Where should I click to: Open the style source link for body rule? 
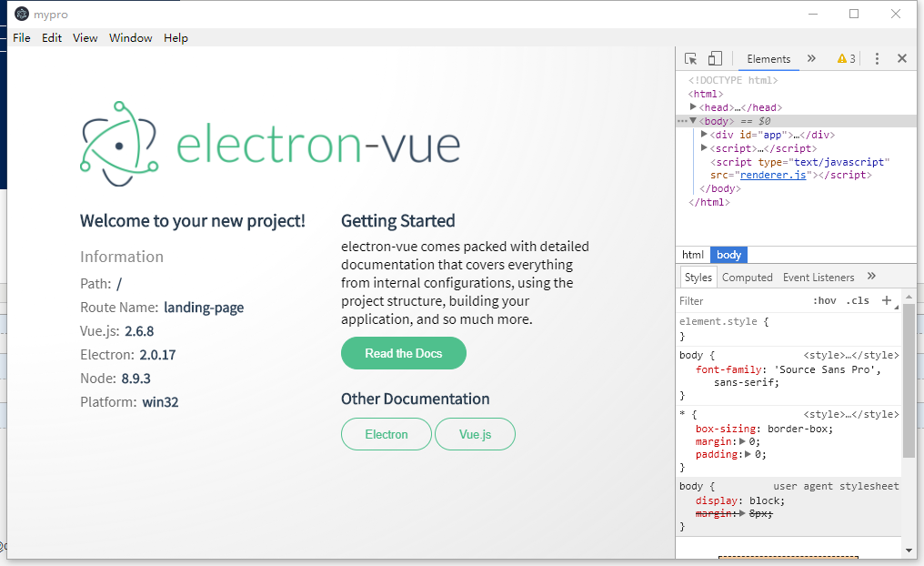[851, 356]
